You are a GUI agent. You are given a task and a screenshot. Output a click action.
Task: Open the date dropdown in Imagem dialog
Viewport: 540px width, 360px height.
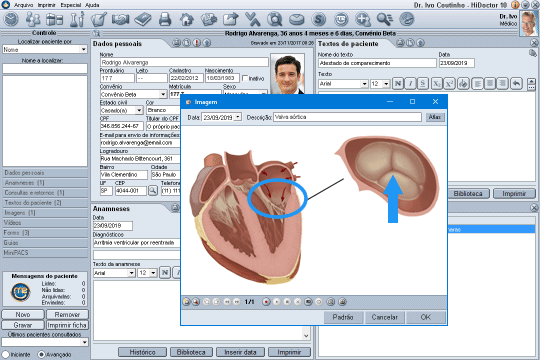point(238,117)
